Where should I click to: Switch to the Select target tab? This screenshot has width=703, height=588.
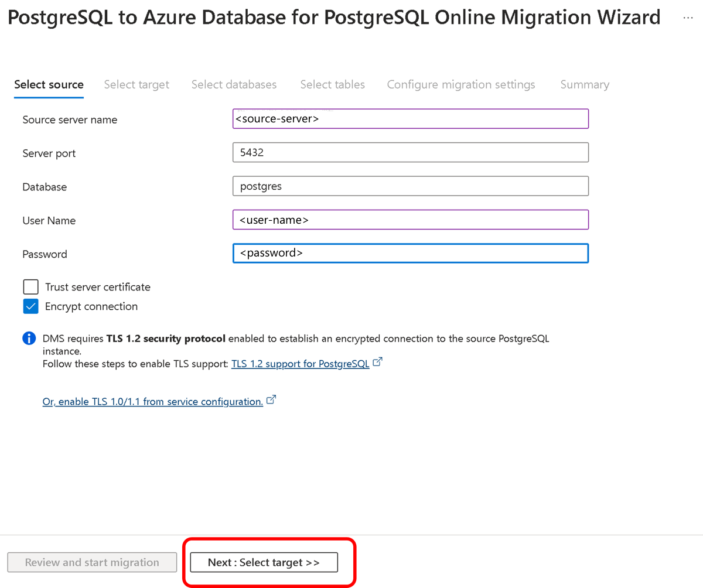[136, 84]
